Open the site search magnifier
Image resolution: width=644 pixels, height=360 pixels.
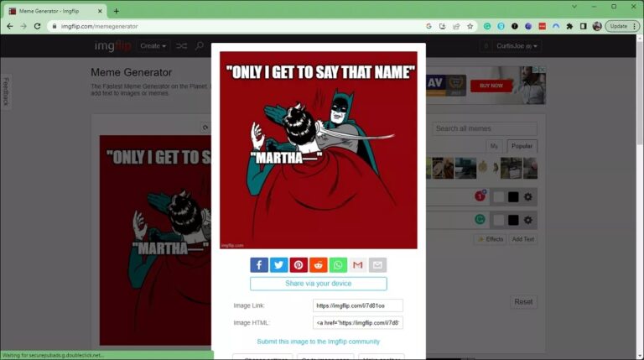tap(200, 46)
